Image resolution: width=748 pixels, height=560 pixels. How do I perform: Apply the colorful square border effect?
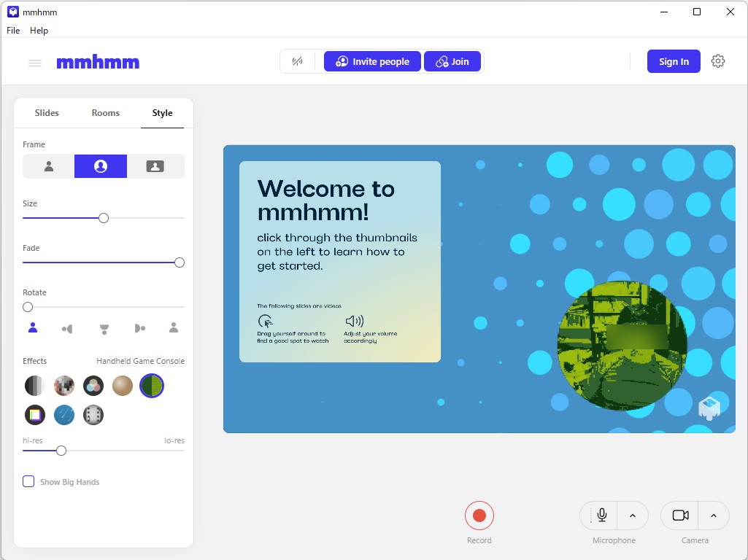[x=35, y=415]
